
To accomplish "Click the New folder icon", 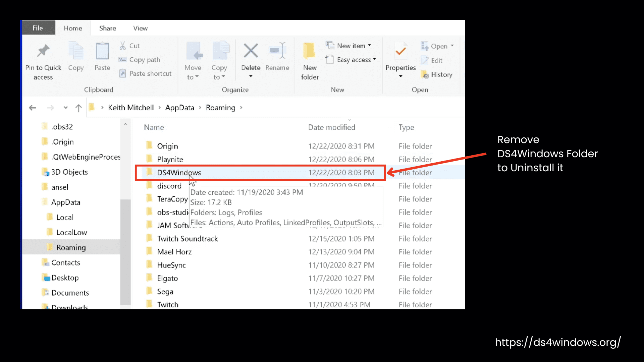I will click(309, 51).
